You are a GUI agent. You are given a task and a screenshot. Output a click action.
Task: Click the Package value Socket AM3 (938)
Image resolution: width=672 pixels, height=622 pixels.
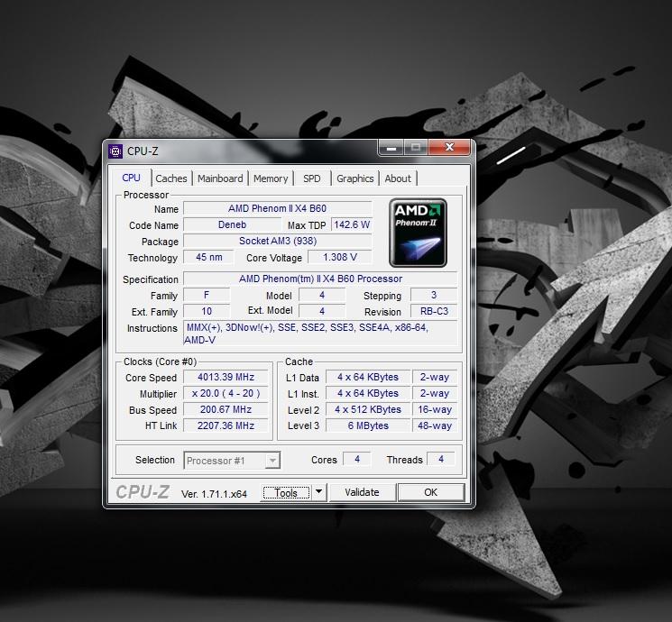pyautogui.click(x=277, y=241)
